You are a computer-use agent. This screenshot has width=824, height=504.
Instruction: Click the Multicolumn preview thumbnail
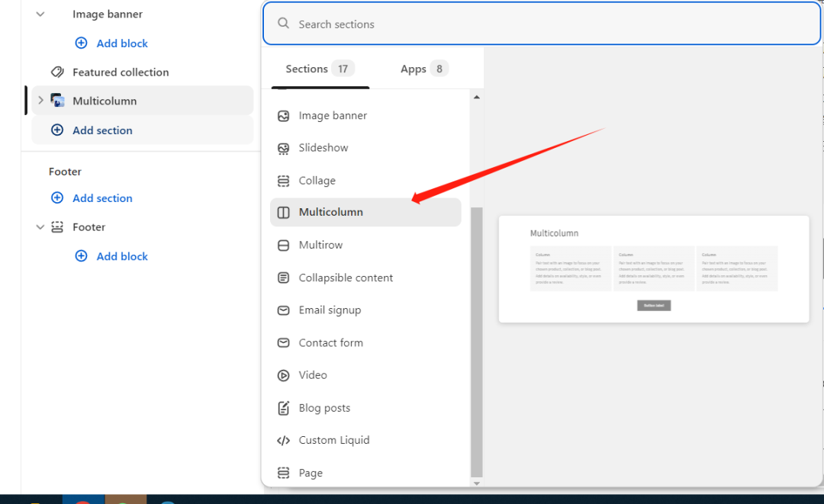pos(654,269)
